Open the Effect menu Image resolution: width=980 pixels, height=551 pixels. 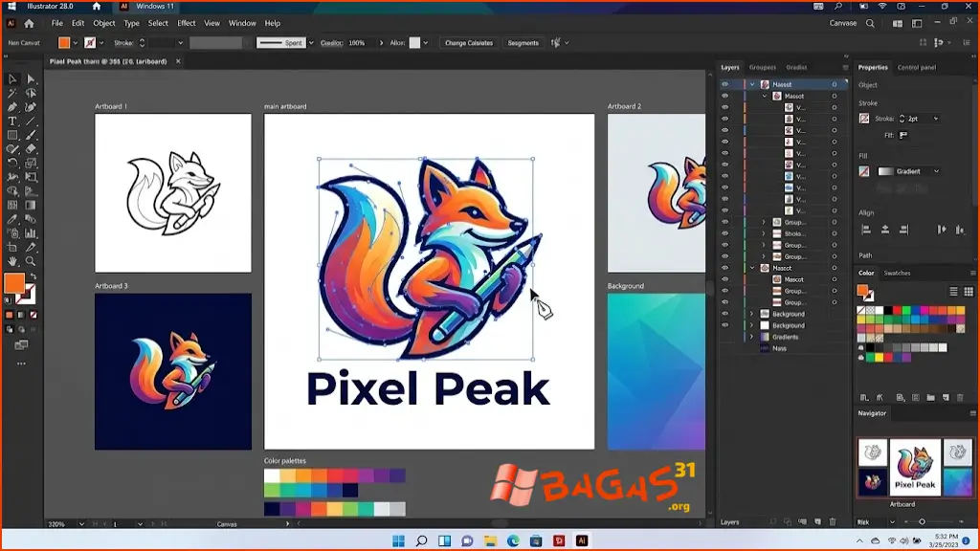187,23
